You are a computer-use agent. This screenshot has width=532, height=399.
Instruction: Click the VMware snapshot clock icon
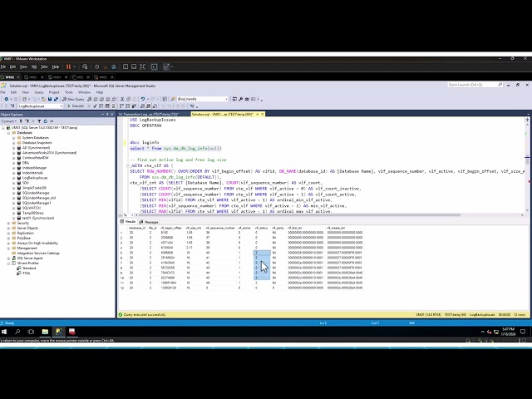click(97, 66)
